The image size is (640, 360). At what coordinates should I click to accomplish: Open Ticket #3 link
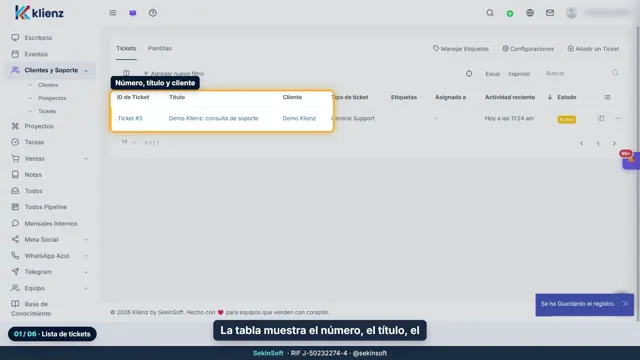click(x=130, y=118)
